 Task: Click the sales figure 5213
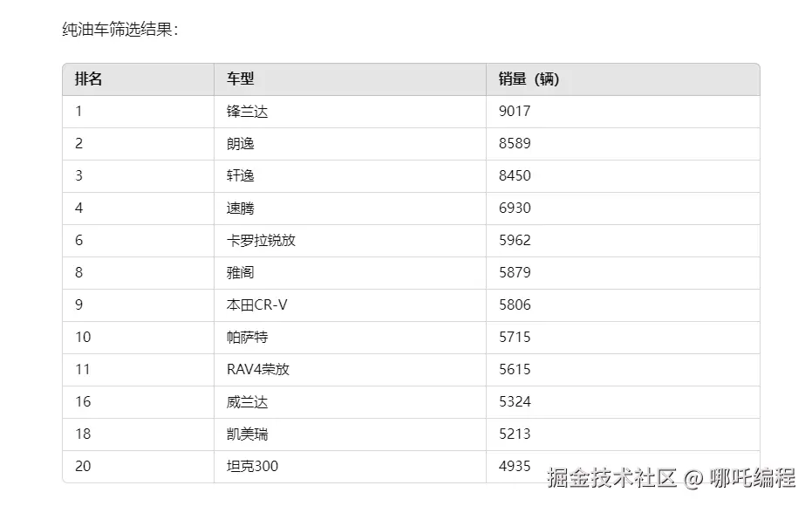click(515, 434)
